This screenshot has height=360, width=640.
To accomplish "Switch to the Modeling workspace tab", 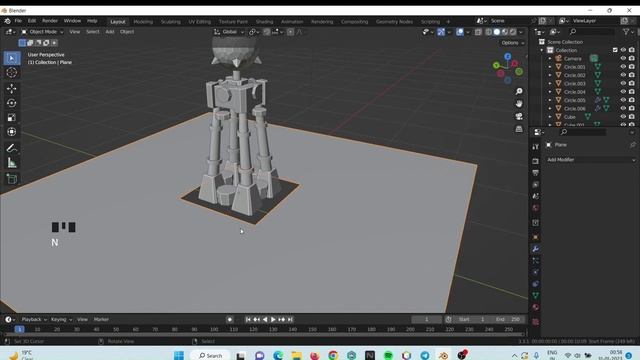I will click(x=143, y=22).
